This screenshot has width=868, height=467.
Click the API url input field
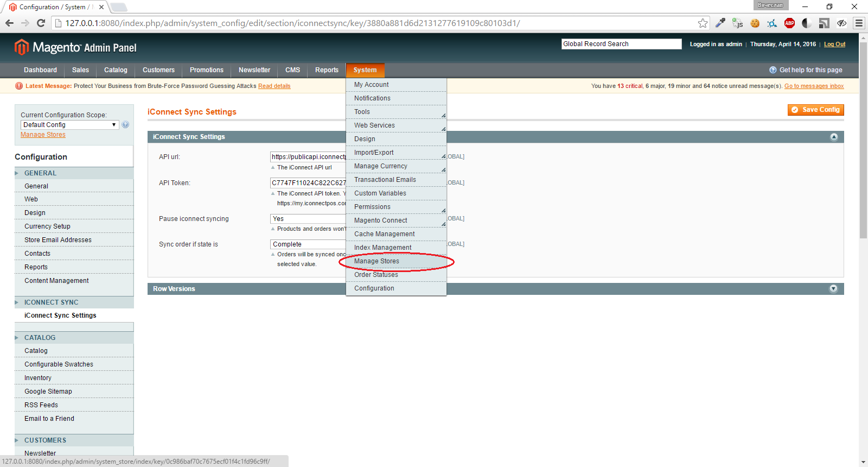[x=308, y=157]
